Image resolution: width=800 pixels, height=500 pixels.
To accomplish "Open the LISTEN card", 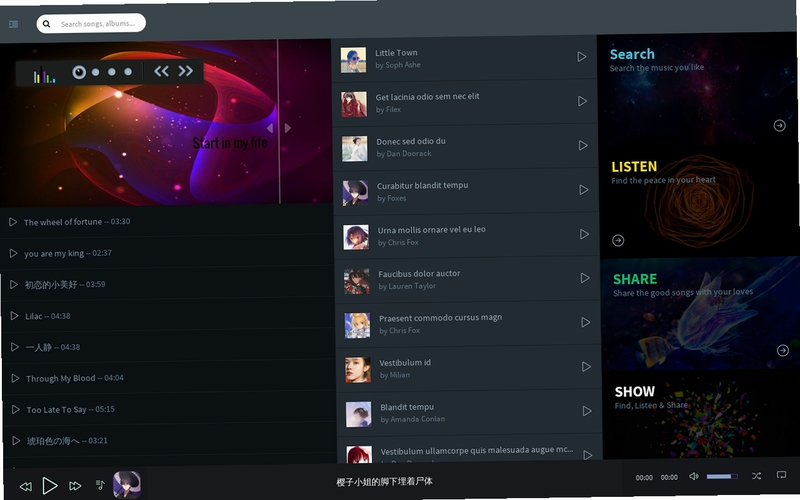I will pos(700,202).
